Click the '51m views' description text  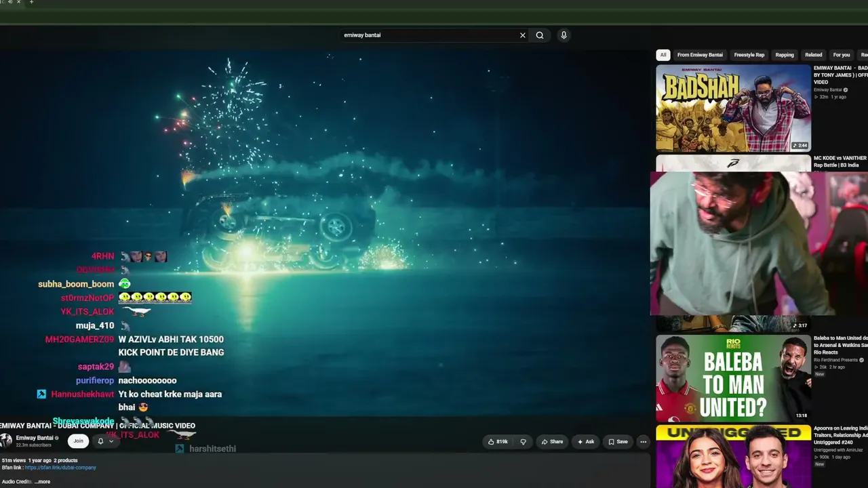pyautogui.click(x=14, y=461)
